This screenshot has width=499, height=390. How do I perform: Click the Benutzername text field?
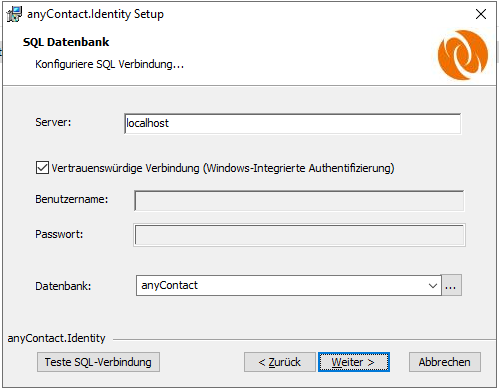tap(299, 201)
